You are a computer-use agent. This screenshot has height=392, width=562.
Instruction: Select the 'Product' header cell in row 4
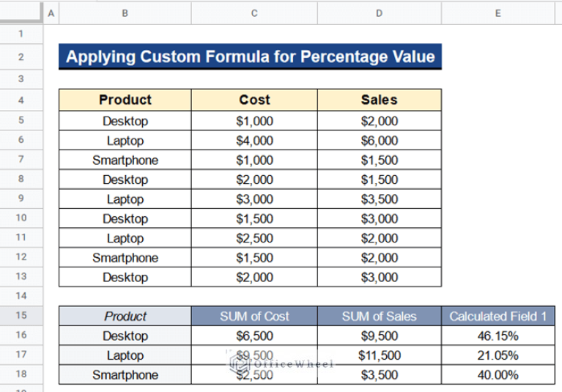point(125,100)
